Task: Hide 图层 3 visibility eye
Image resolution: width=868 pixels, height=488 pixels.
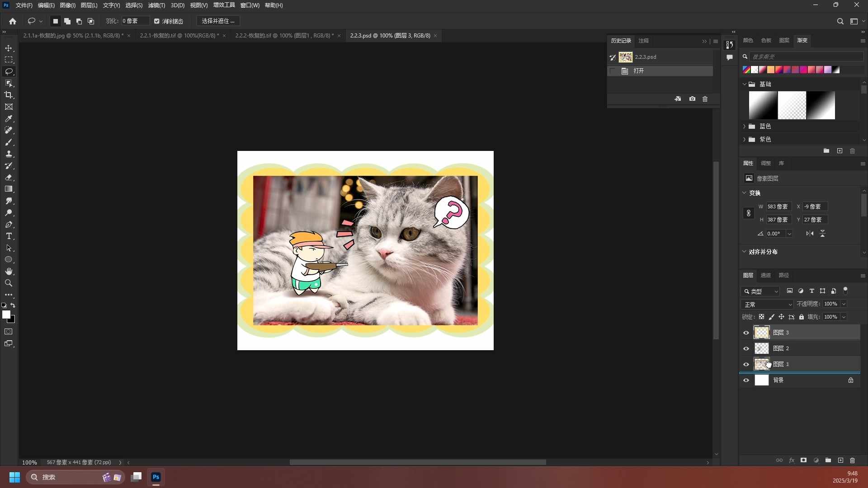Action: coord(746,333)
